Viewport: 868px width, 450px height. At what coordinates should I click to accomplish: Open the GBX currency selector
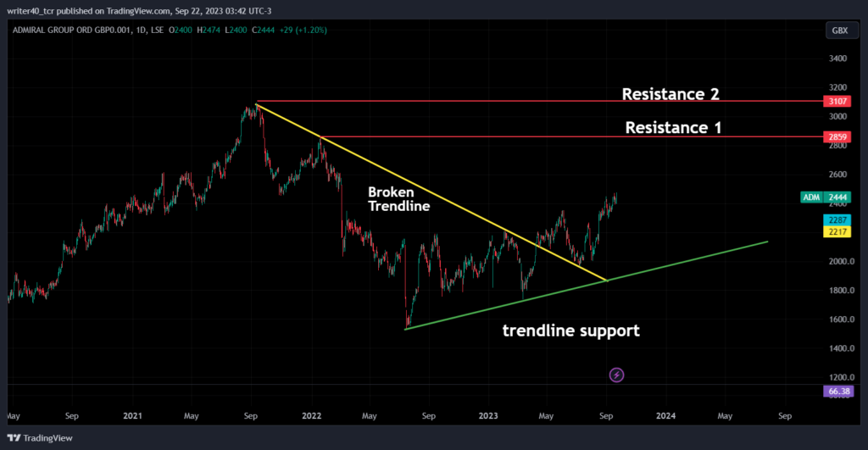pos(840,31)
